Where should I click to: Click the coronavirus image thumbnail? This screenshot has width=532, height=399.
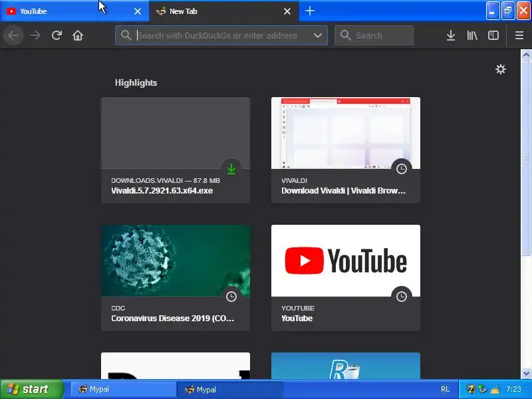click(x=176, y=261)
